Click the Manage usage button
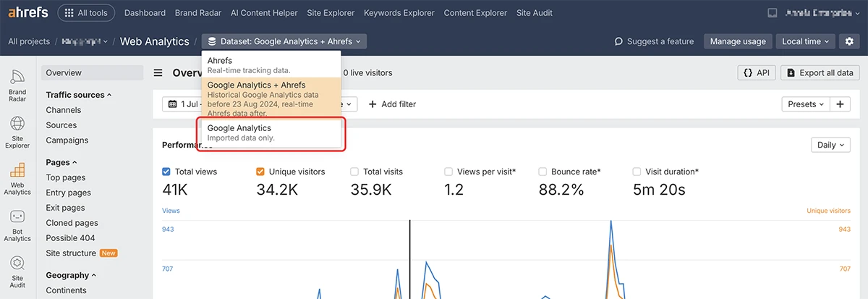Viewport: 868px width, 299px height. pyautogui.click(x=738, y=41)
